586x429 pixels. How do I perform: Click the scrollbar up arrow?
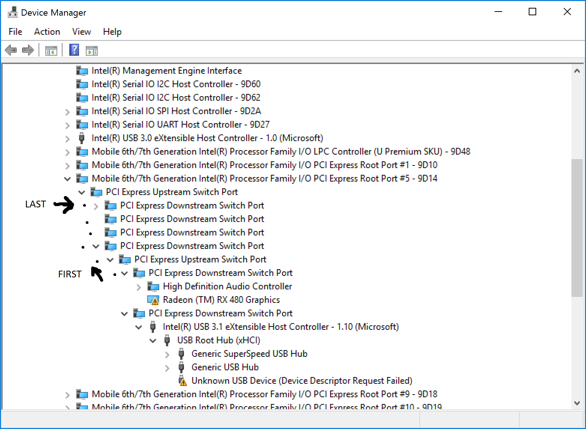[577, 71]
